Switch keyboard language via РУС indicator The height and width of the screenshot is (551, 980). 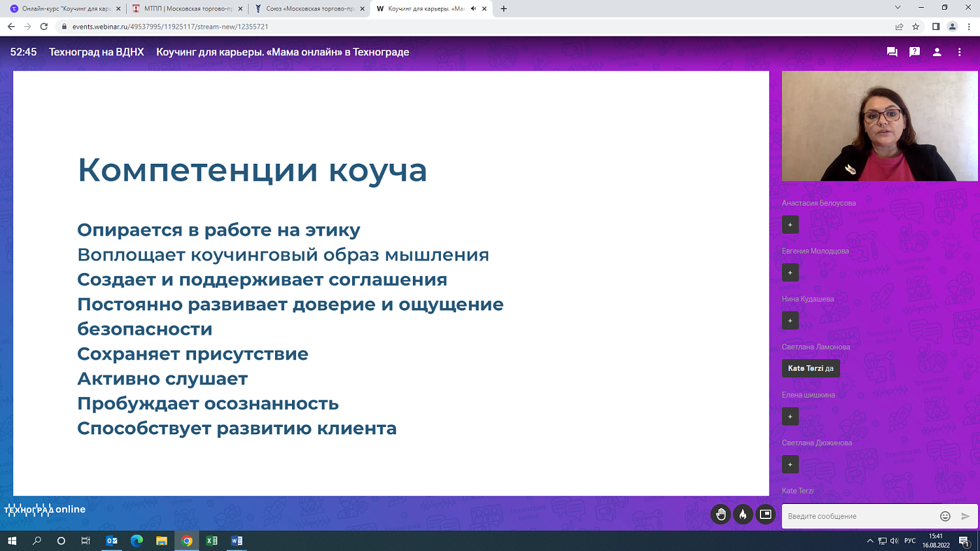(911, 541)
